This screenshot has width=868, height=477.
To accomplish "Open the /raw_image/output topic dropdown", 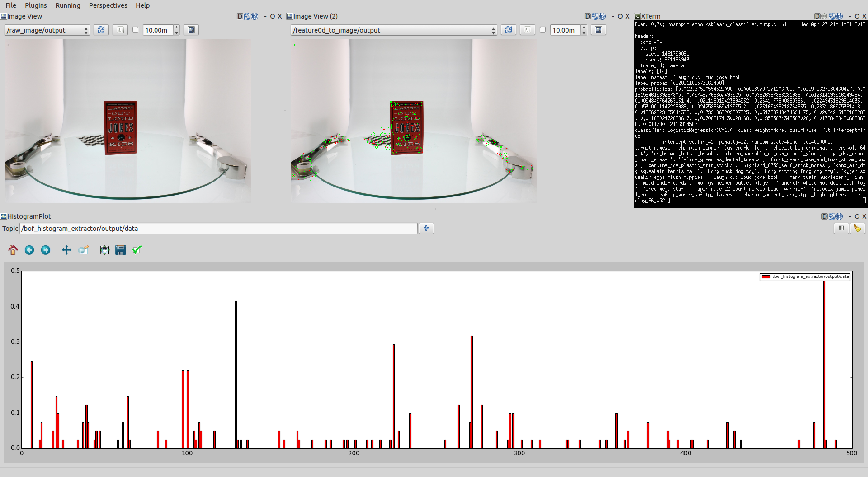I will coord(47,30).
